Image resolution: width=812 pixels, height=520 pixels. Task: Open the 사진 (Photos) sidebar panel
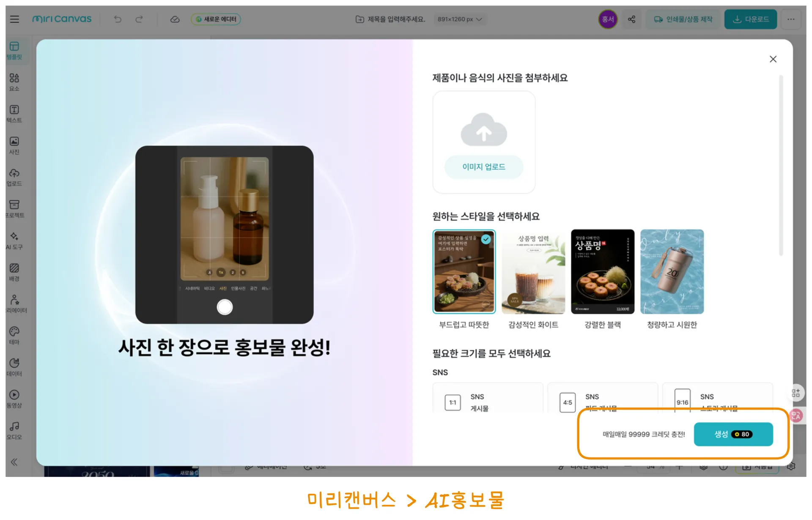[x=14, y=145]
